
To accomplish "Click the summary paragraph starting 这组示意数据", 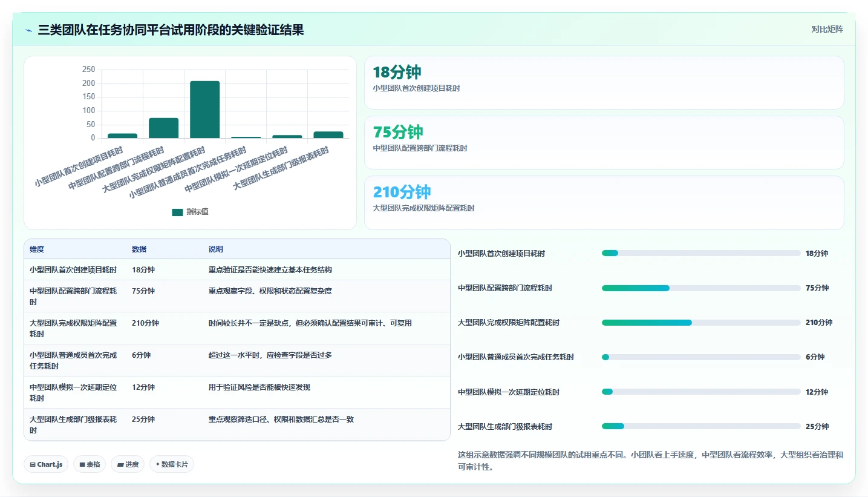I will 650,461.
